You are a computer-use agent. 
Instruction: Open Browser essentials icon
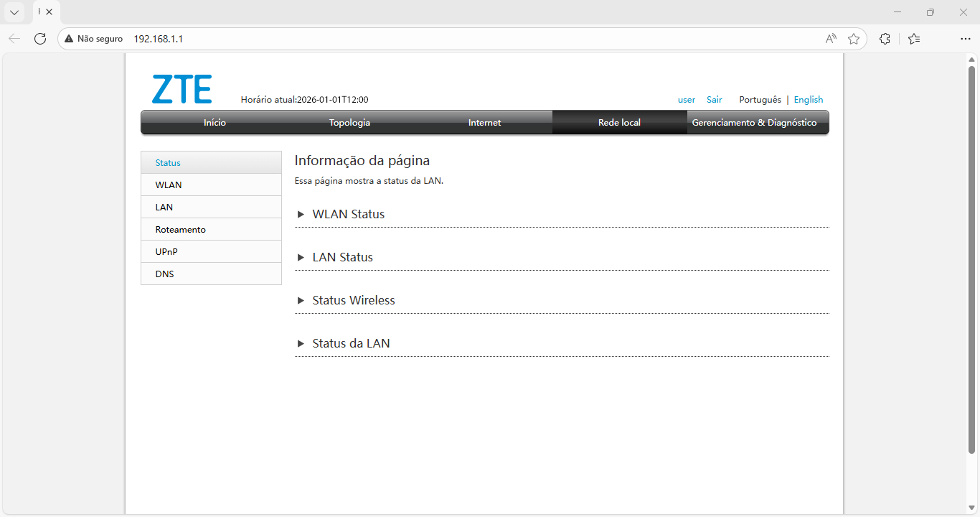(x=885, y=39)
